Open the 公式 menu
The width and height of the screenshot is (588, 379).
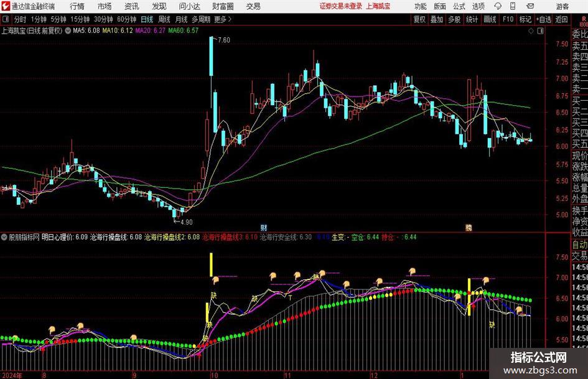pyautogui.click(x=459, y=6)
